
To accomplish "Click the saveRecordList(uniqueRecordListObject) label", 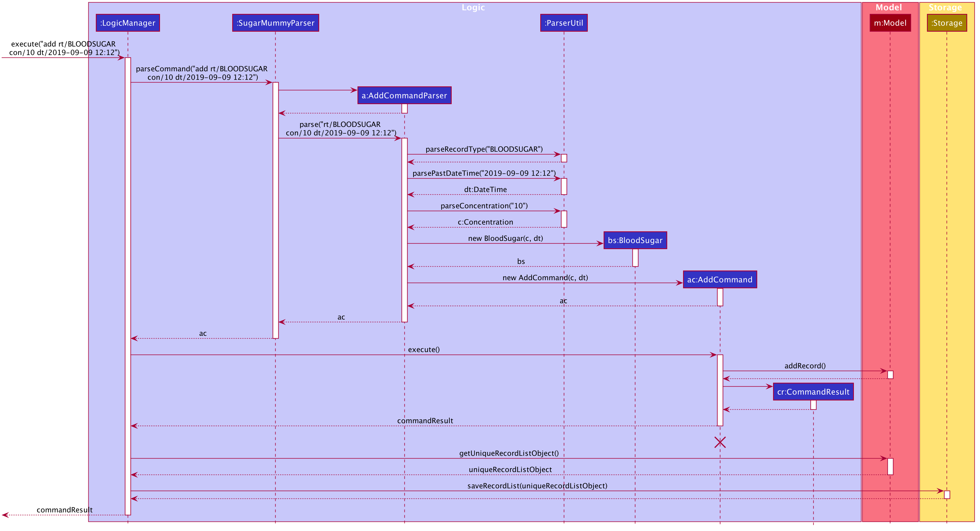I will click(x=537, y=486).
